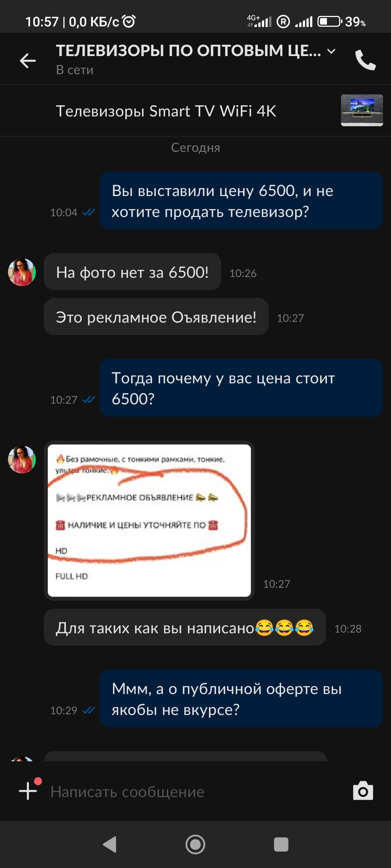The image size is (391, 868).
Task: Select message 'Это рекламное Объявление!'
Action: tap(156, 316)
